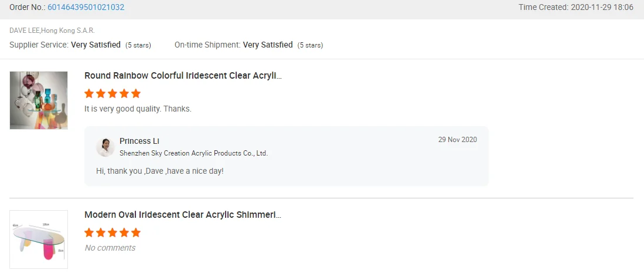Click Shenzhen Sky Creation Acrylic Products company name
The height and width of the screenshot is (280, 644).
pos(193,153)
